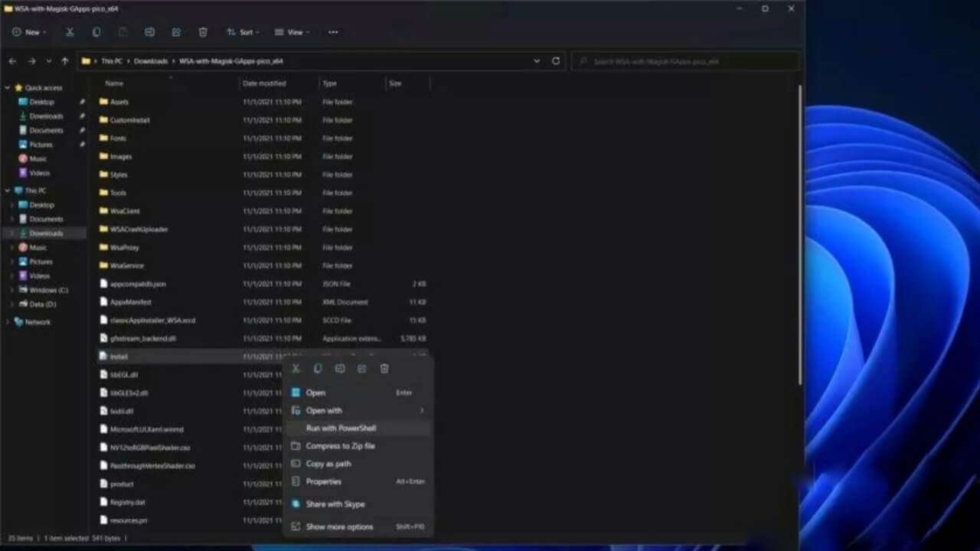Image resolution: width=980 pixels, height=551 pixels.
Task: Open Videos under Quick access
Action: click(34, 173)
